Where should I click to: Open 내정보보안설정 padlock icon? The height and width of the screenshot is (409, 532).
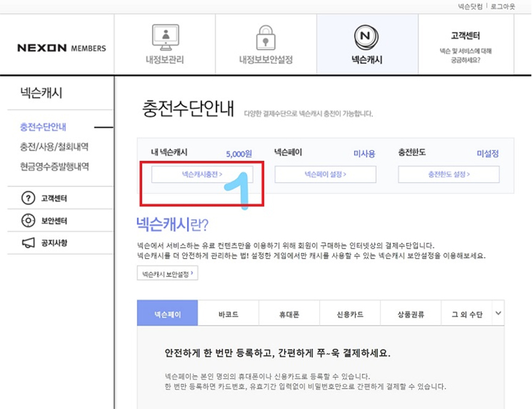[265, 38]
